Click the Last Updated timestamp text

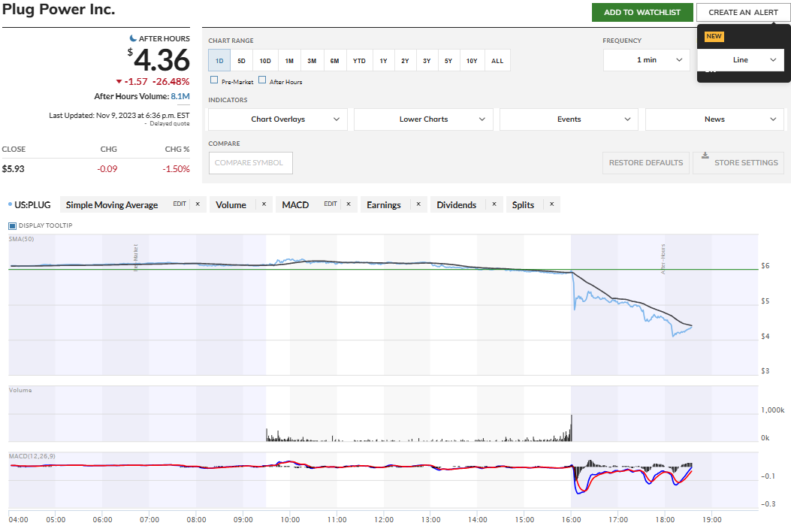point(119,116)
